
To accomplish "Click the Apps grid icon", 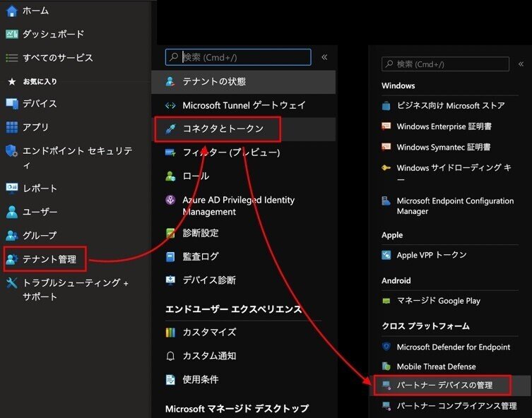I will (x=12, y=128).
